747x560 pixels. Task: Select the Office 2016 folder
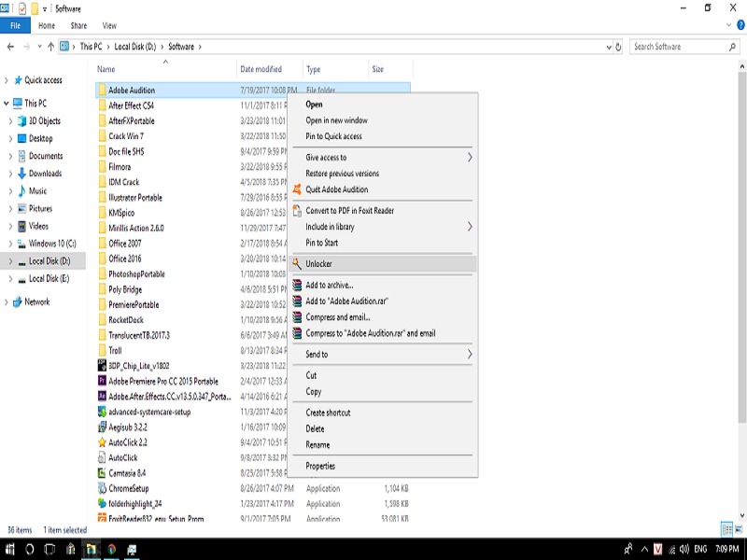tap(125, 259)
